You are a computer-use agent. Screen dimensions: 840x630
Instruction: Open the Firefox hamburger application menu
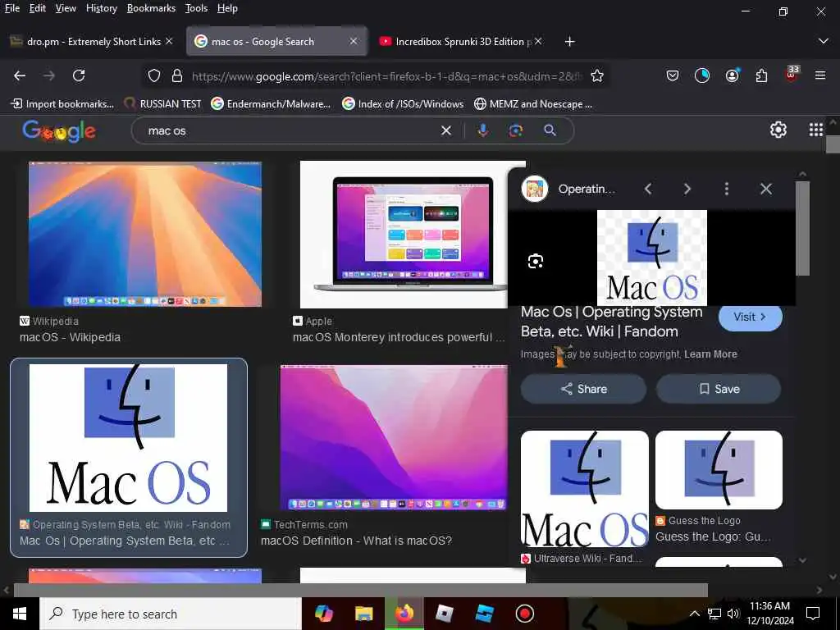click(x=820, y=76)
